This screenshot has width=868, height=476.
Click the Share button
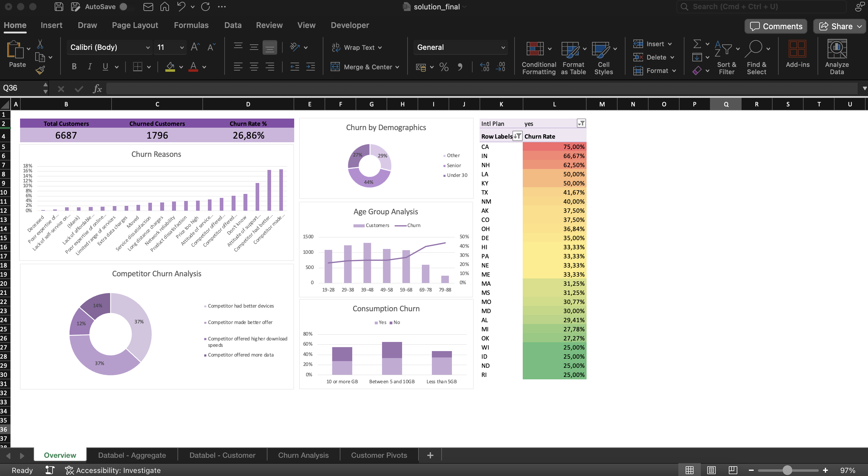839,26
